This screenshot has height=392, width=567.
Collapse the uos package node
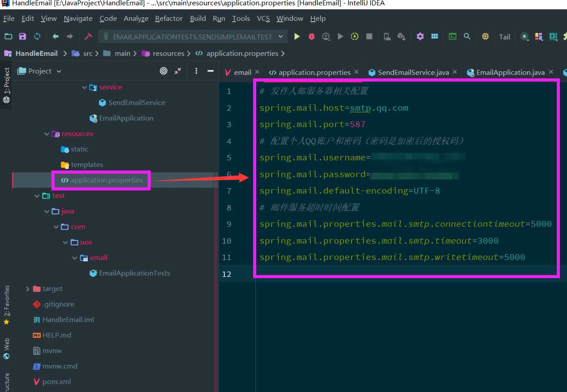pos(65,242)
